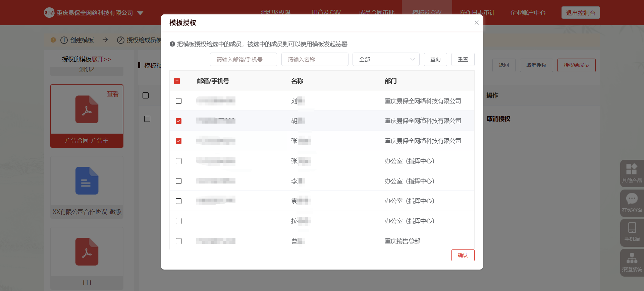644x291 pixels.
Task: Tick the checkbox for 重庆销售总部 member
Action: (x=178, y=241)
